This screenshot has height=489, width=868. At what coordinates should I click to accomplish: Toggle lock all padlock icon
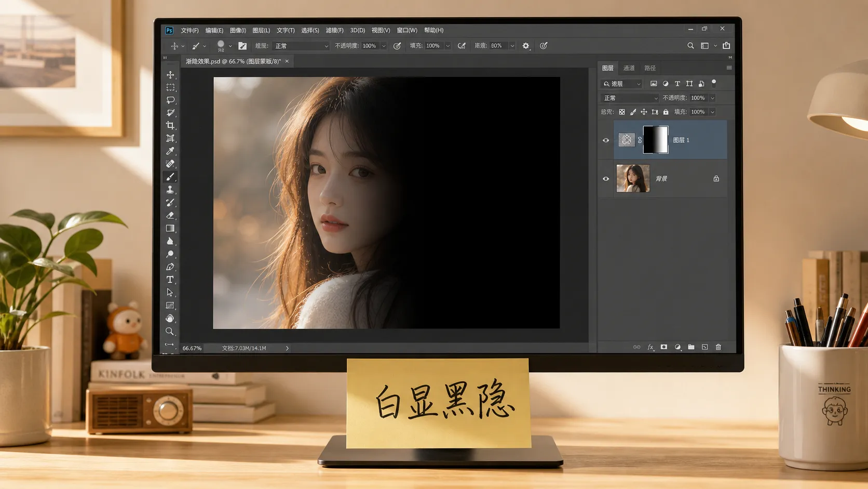tap(666, 112)
